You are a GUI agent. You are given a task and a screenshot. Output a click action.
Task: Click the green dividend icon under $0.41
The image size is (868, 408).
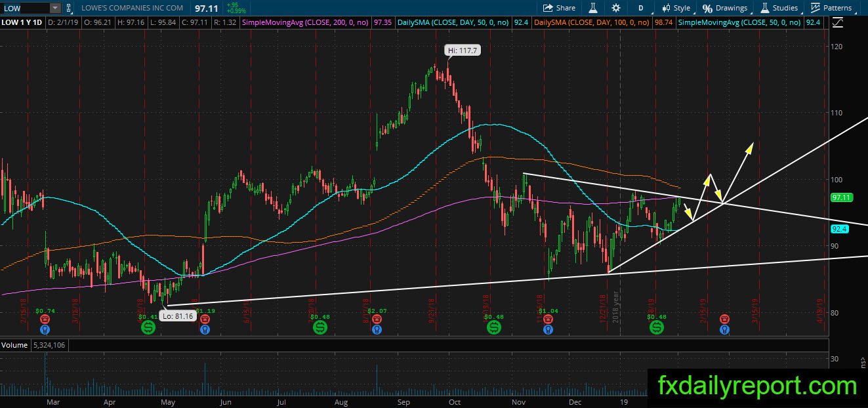coord(148,326)
